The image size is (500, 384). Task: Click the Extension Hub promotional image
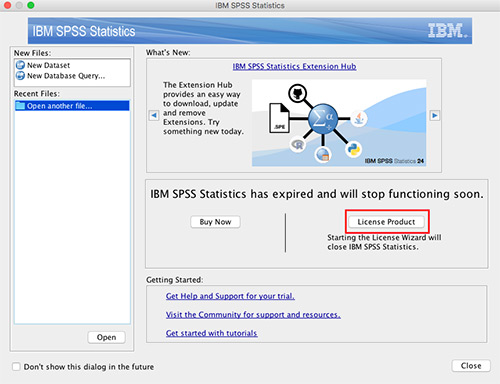[339, 123]
